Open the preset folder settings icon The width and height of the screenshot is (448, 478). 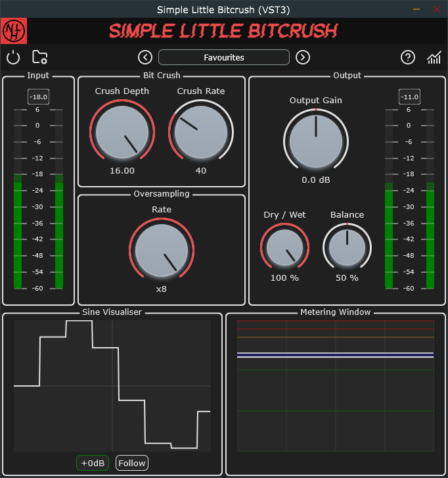(40, 57)
